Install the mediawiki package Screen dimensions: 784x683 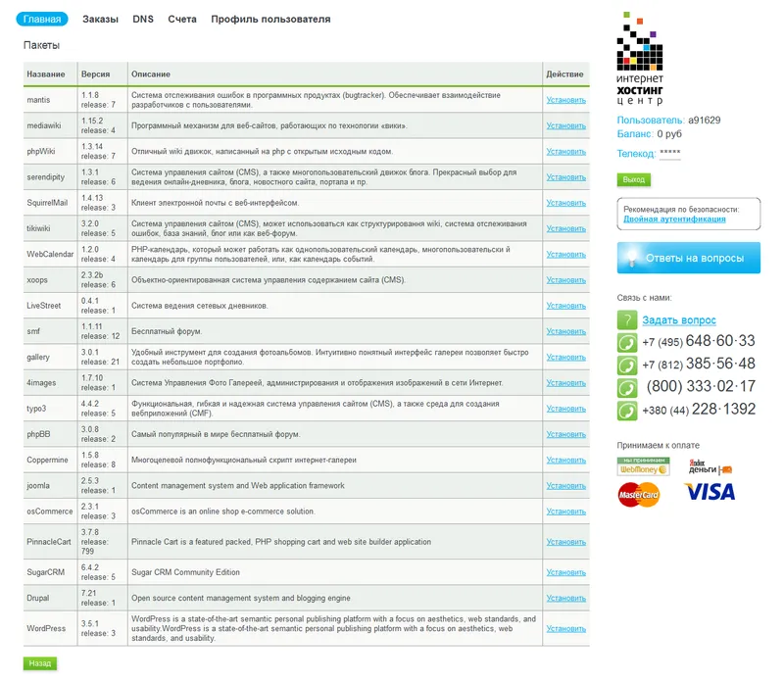pos(566,125)
